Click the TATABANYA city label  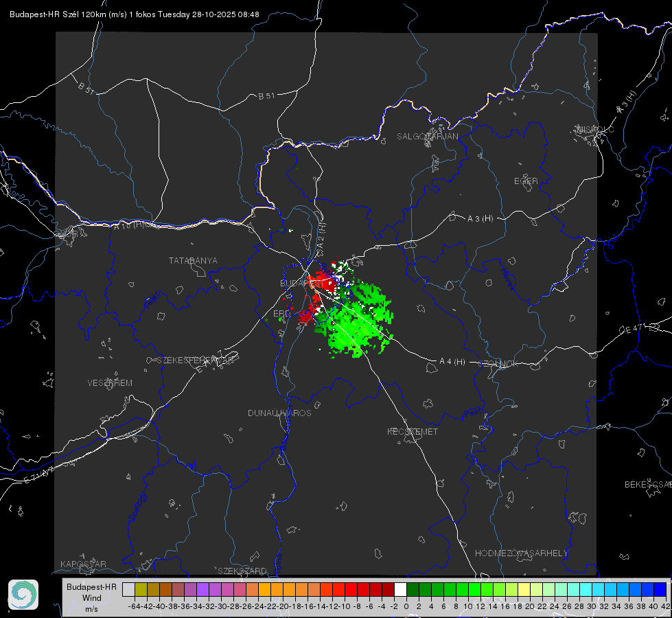pos(193,261)
